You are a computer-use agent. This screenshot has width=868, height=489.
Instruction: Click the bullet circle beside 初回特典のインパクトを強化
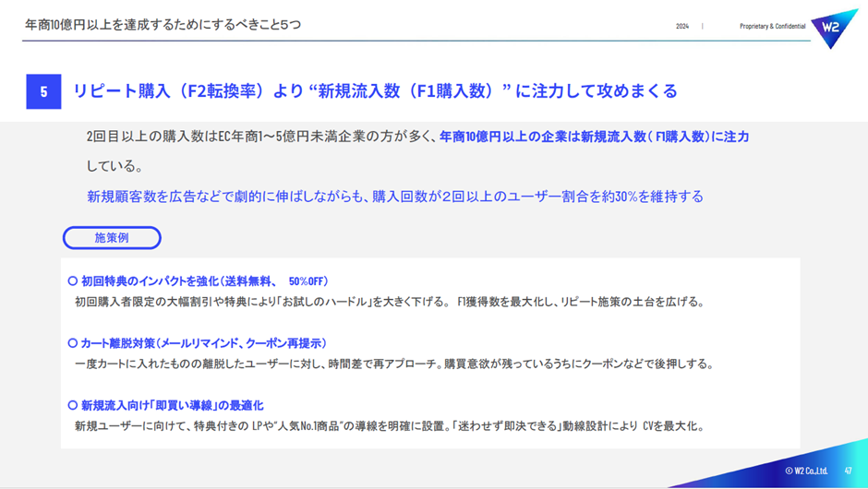coord(73,281)
